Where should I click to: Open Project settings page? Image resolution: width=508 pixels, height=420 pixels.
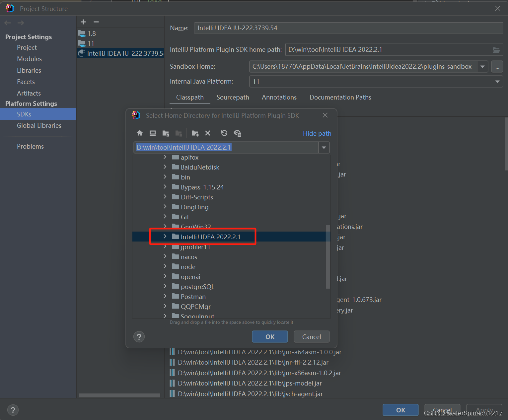(27, 47)
